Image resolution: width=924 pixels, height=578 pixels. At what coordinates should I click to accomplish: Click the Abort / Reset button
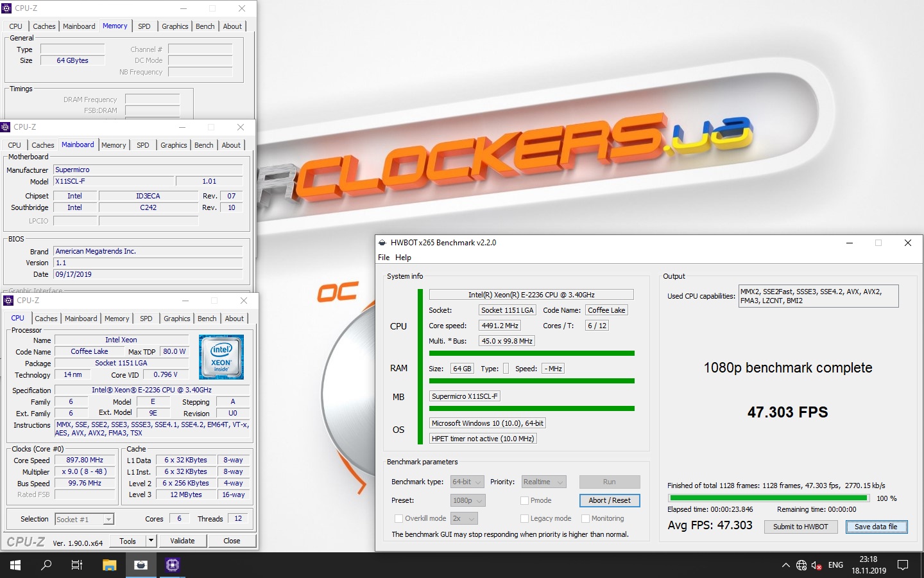(610, 500)
